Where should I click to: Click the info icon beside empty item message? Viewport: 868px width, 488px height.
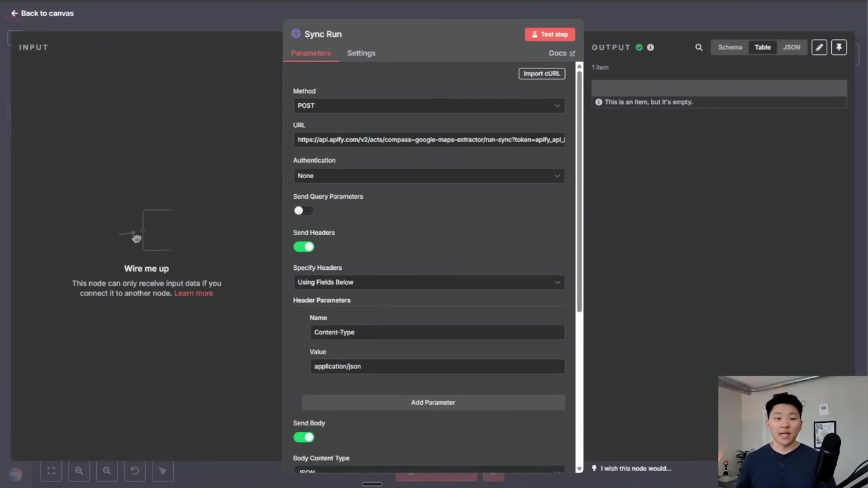tap(599, 102)
